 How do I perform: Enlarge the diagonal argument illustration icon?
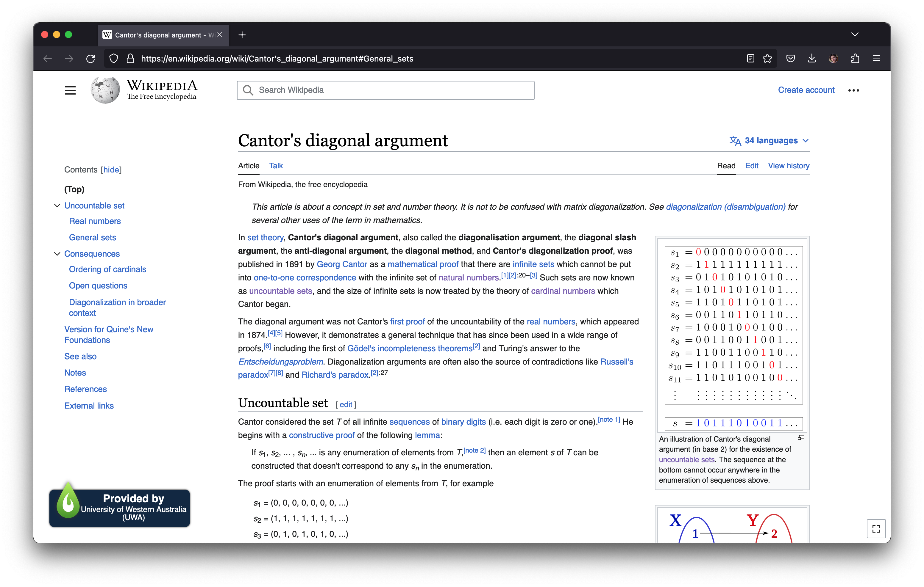coord(801,437)
